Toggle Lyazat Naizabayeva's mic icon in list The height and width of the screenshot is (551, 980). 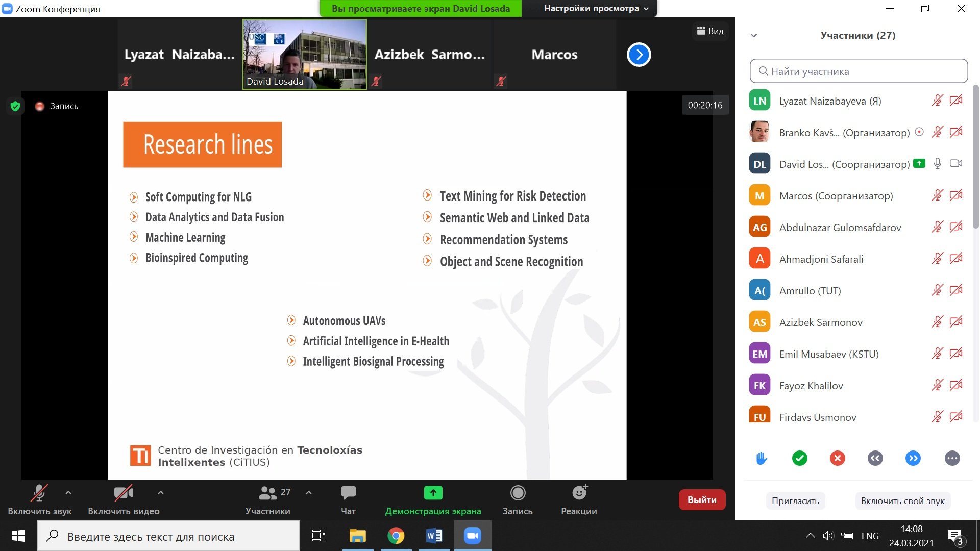pyautogui.click(x=938, y=101)
